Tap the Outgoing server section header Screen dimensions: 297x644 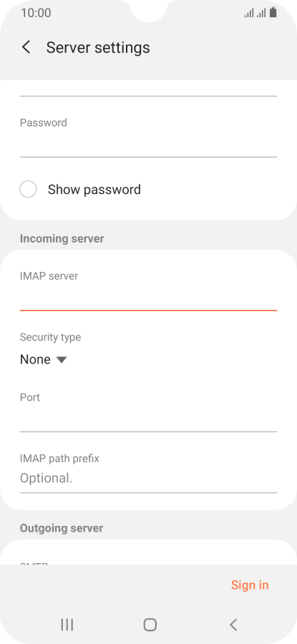click(x=62, y=528)
